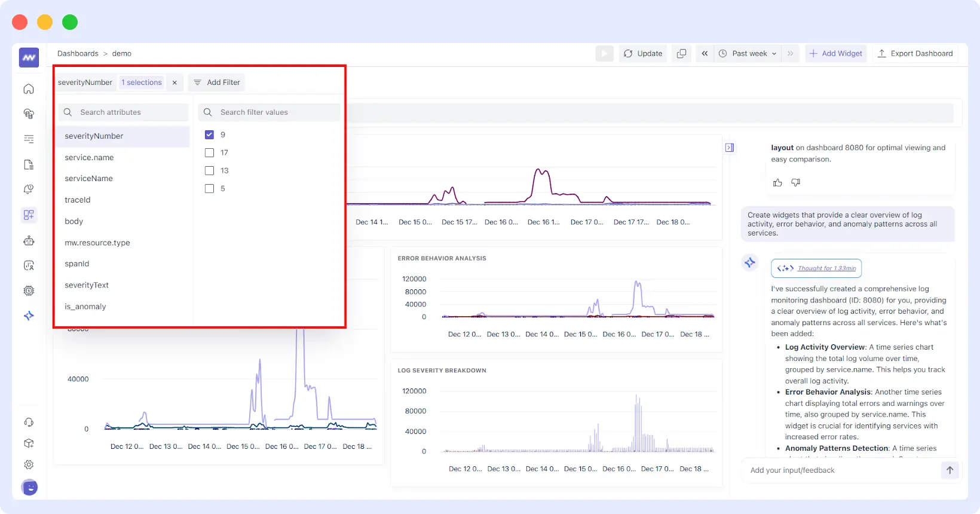Click the severityNumber filter chip label

85,82
